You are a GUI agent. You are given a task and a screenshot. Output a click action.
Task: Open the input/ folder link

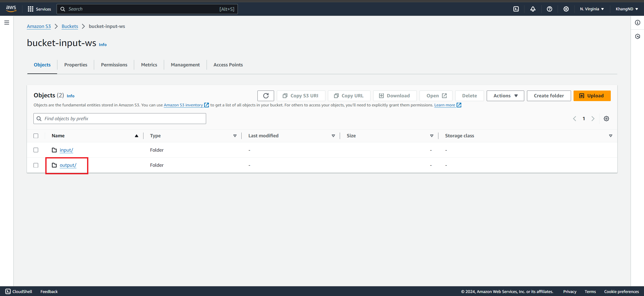pos(66,150)
